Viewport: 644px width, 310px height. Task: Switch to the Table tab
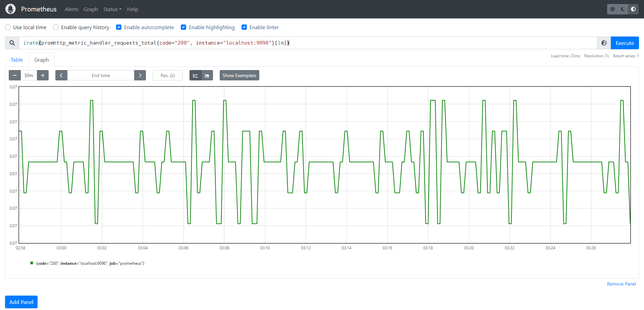coord(17,60)
